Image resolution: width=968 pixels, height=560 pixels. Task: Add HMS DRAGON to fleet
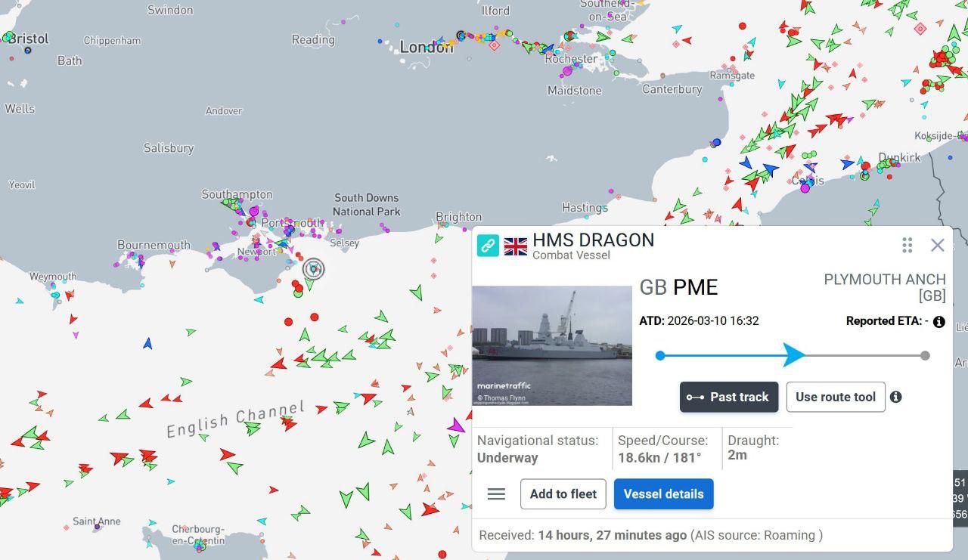(563, 494)
